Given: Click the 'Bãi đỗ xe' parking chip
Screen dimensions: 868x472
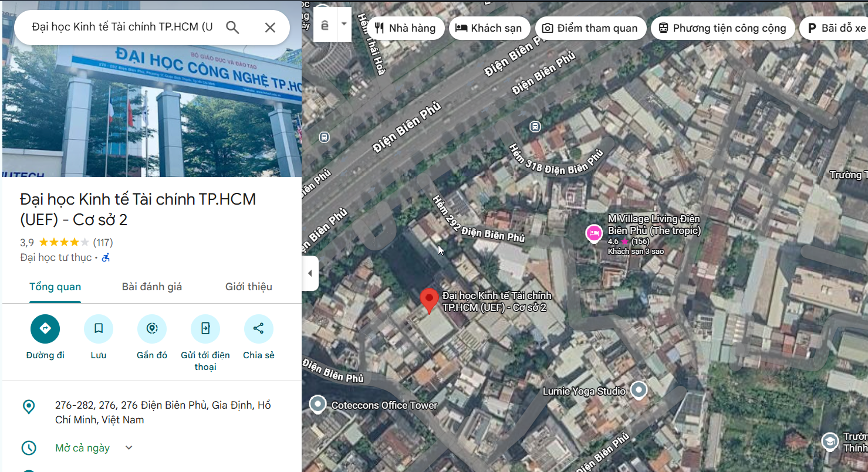Looking at the screenshot, I should pos(835,28).
